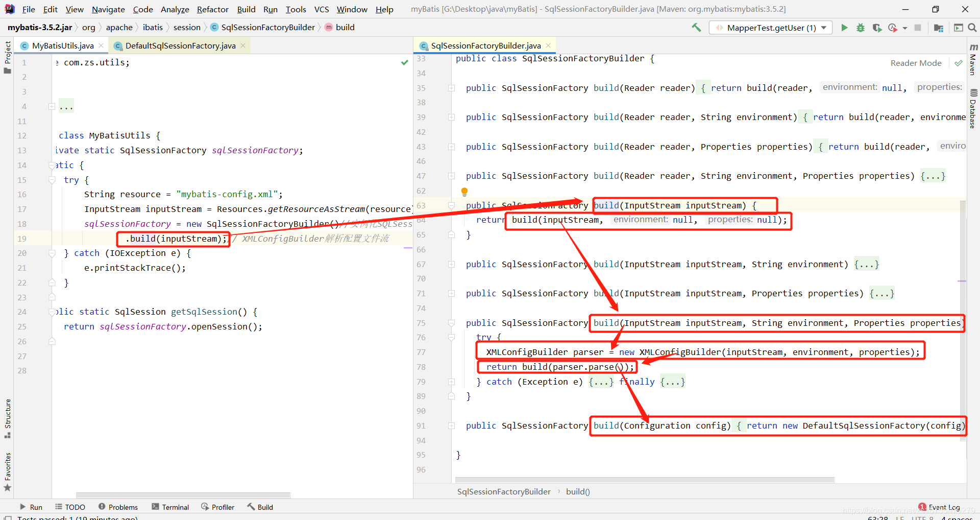This screenshot has height=520, width=980.
Task: Open the Analyze menu
Action: (x=175, y=9)
